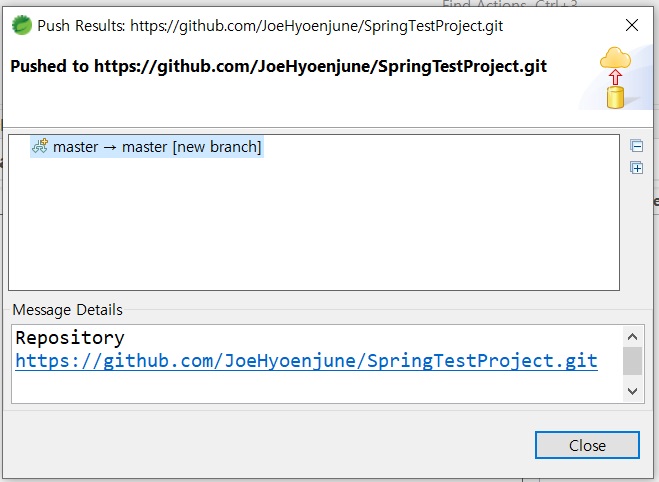Click the Message Details scroll up arrow
Screen dimensions: 659x482
[x=633, y=337]
